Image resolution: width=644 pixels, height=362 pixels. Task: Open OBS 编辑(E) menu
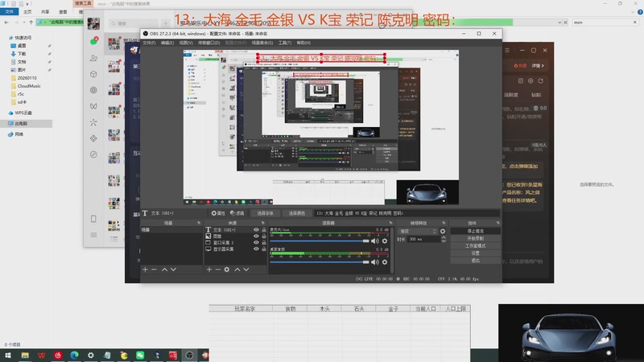pyautogui.click(x=167, y=43)
